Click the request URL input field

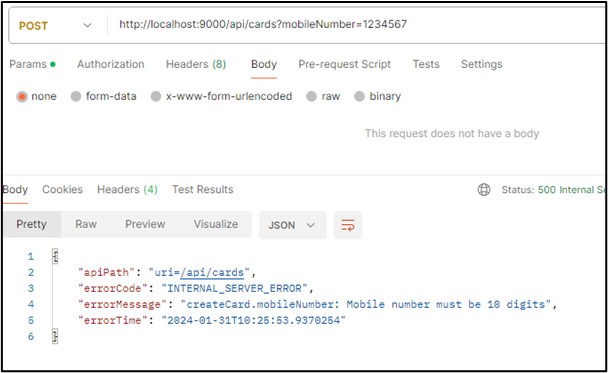361,24
